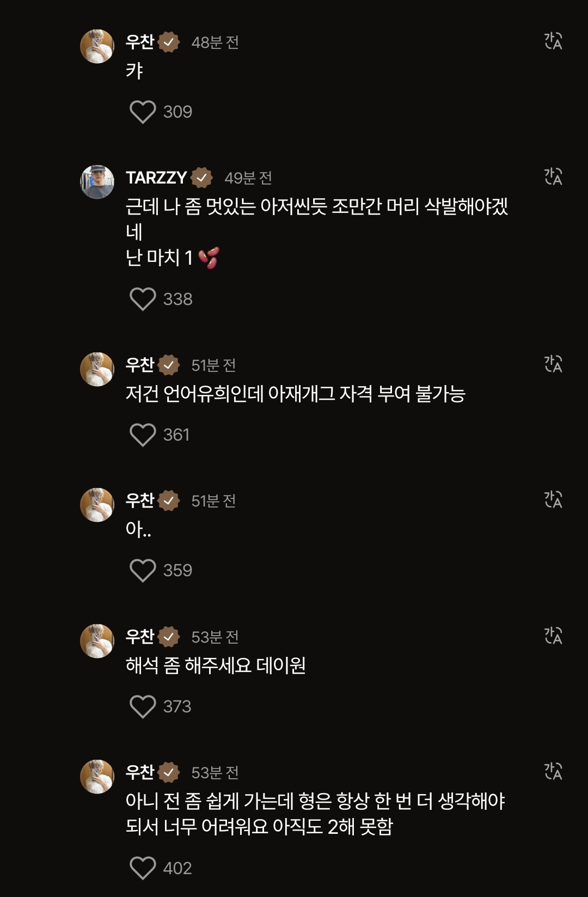Screen dimensions: 588x897
Task: Translate the 48분 전 comment by 우찬
Action: (553, 41)
